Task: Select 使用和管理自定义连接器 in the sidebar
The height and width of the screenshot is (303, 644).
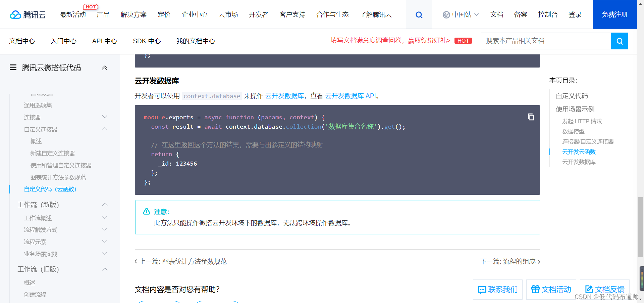Action: (x=61, y=165)
